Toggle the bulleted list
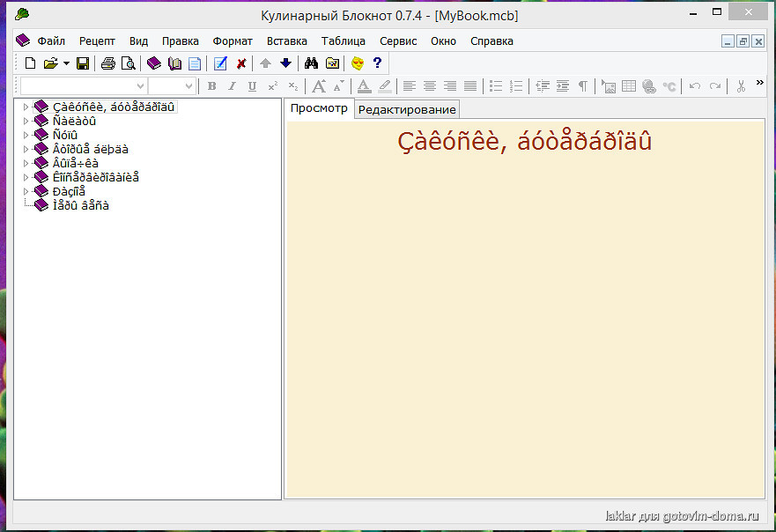The width and height of the screenshot is (776, 532). click(495, 86)
